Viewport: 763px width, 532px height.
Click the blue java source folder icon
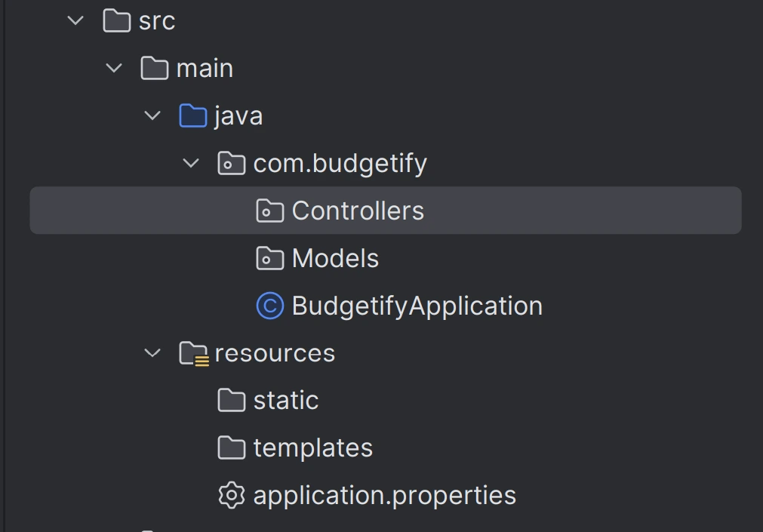tap(193, 115)
